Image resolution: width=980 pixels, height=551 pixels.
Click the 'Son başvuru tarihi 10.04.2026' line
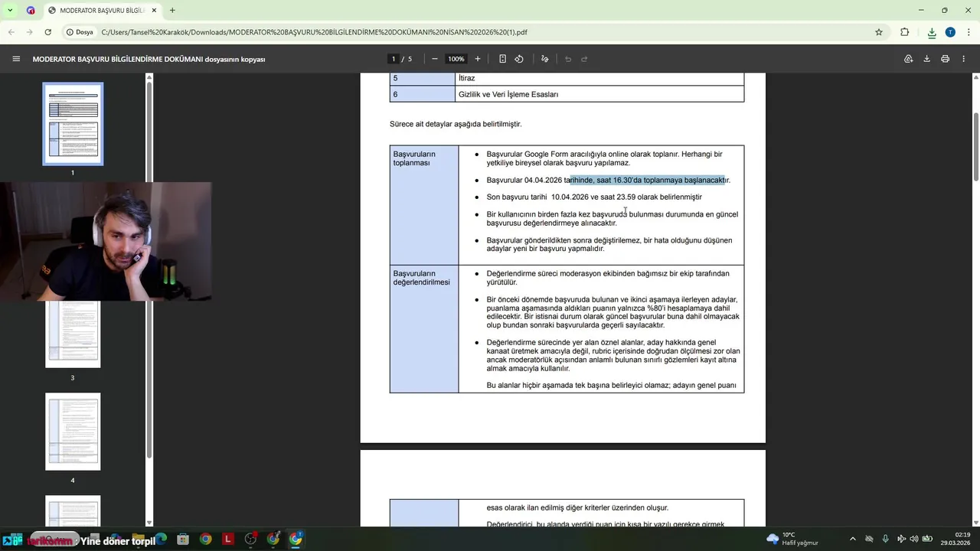594,197
